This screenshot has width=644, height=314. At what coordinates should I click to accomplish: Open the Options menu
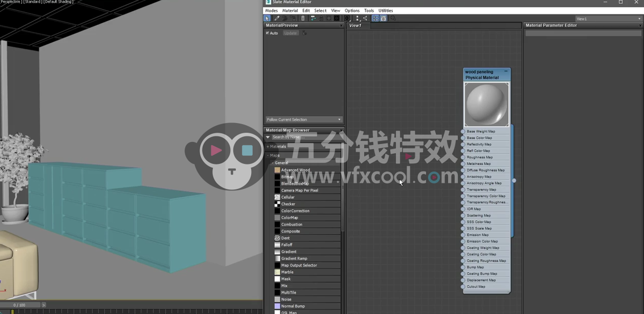click(352, 11)
